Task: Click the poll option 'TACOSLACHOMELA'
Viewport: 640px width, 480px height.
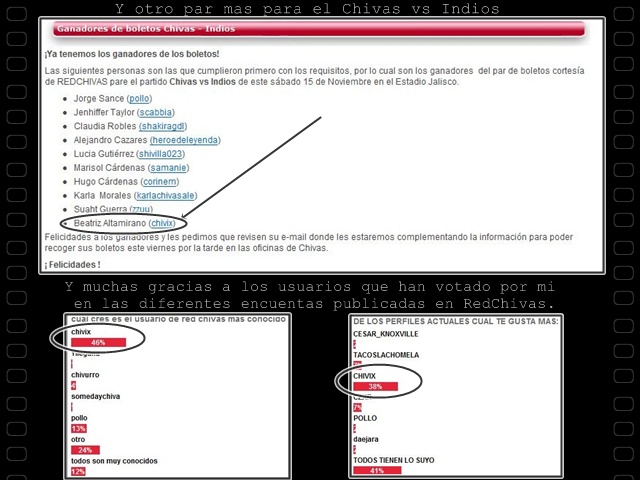Action: [386, 355]
